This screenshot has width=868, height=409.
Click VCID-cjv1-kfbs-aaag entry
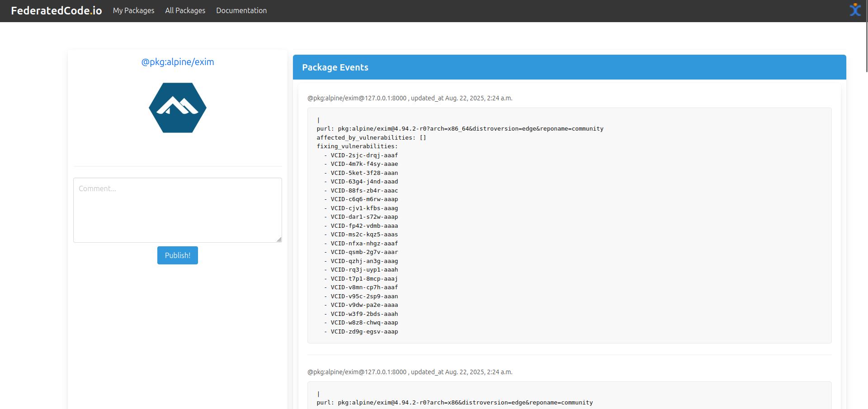(364, 208)
